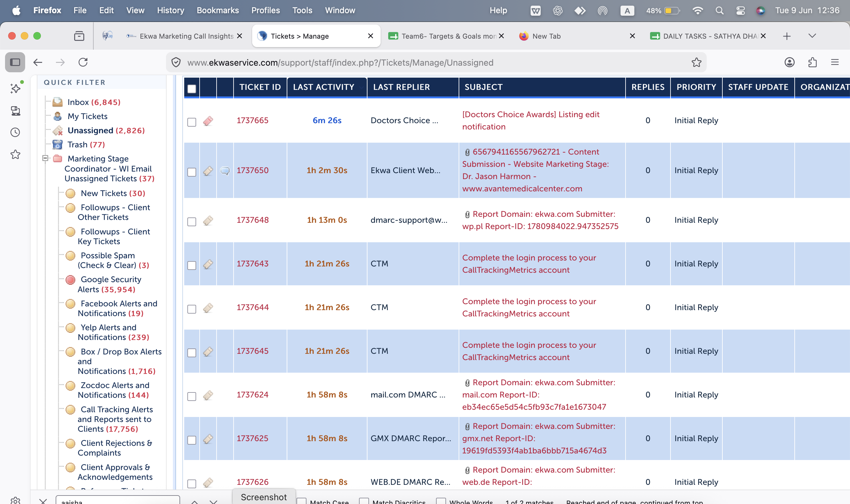The image size is (850, 504).
Task: Open the extensions puzzle icon
Action: (x=812, y=62)
